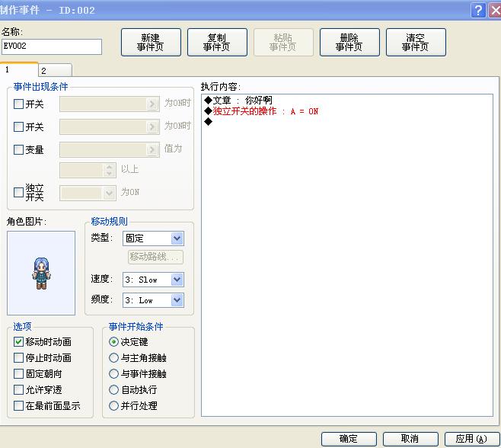The image size is (501, 448).
Task: Select the 与事件接触 trigger option
Action: (113, 374)
